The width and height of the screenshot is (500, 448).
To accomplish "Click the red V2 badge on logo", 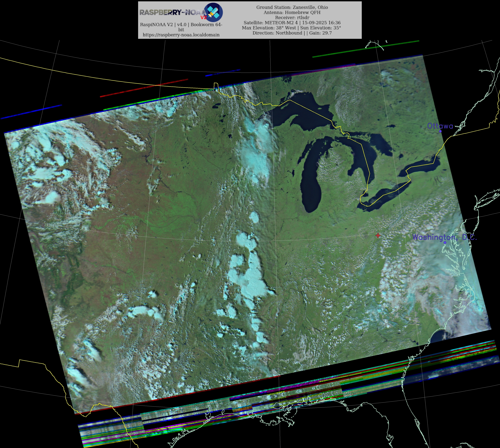I will click(x=204, y=18).
